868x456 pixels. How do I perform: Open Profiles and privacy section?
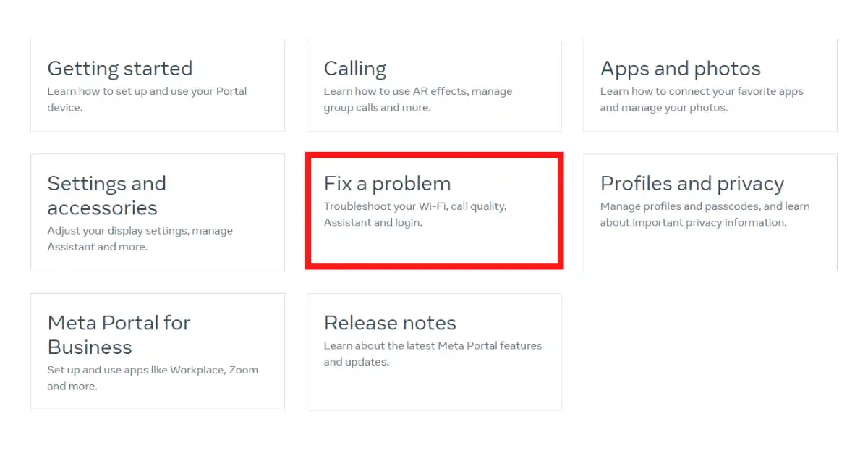(710, 212)
